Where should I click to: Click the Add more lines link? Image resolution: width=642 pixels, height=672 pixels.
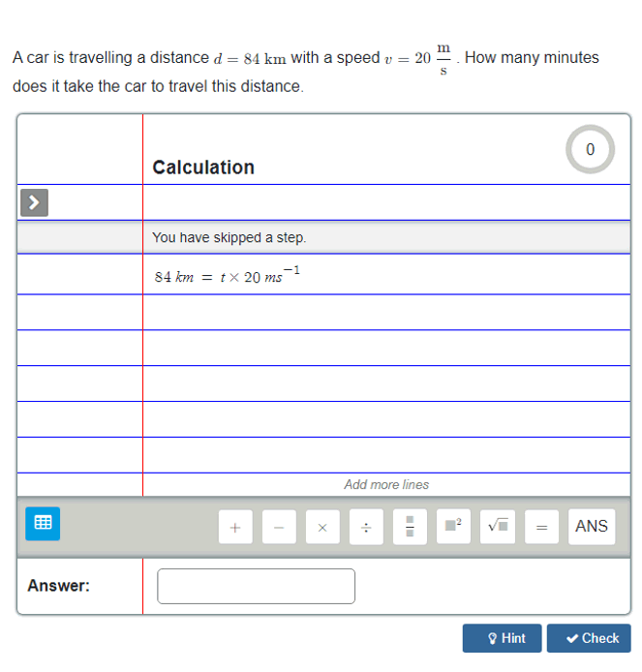pos(385,484)
